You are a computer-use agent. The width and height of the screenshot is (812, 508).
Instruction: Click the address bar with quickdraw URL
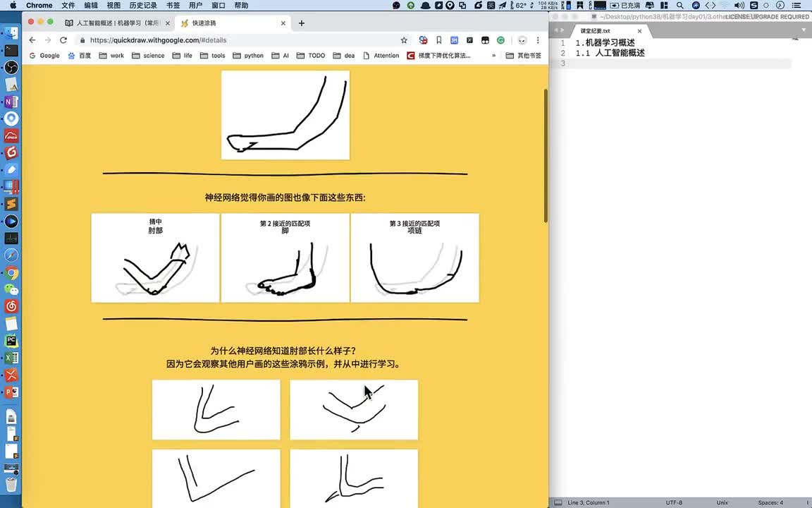[x=240, y=40]
